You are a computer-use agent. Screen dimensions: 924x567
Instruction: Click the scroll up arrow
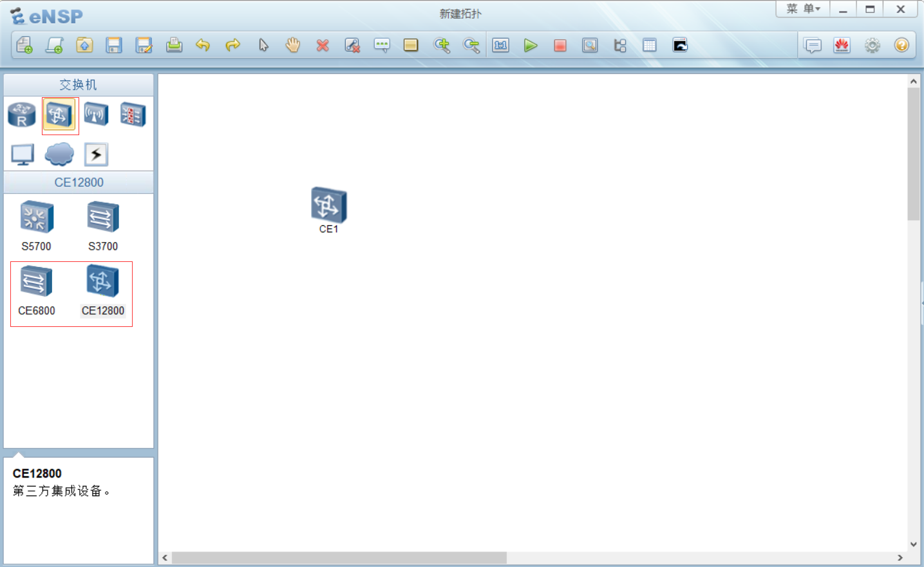pyautogui.click(x=913, y=82)
